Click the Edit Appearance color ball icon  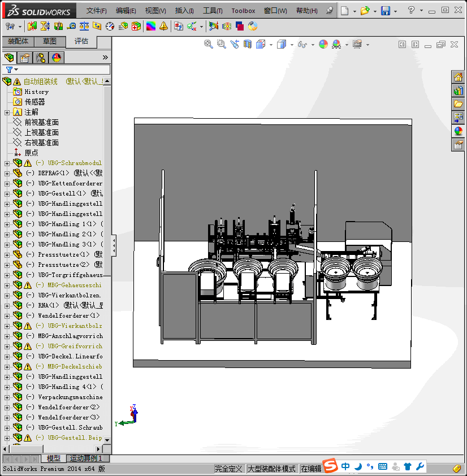[x=323, y=44]
